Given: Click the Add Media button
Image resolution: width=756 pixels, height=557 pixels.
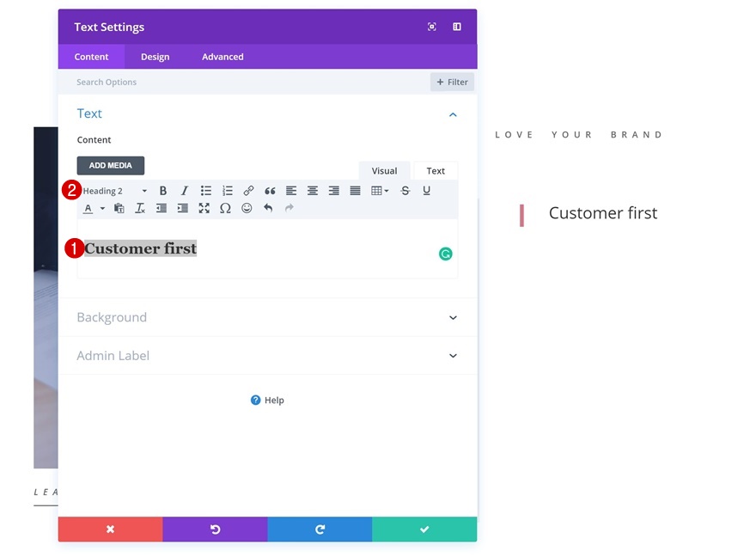Looking at the screenshot, I should (111, 165).
